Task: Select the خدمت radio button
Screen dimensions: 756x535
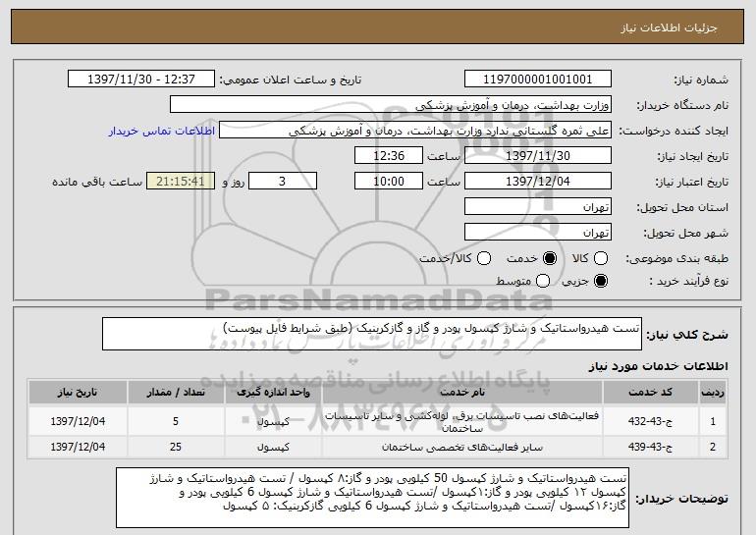Action: pos(550,258)
